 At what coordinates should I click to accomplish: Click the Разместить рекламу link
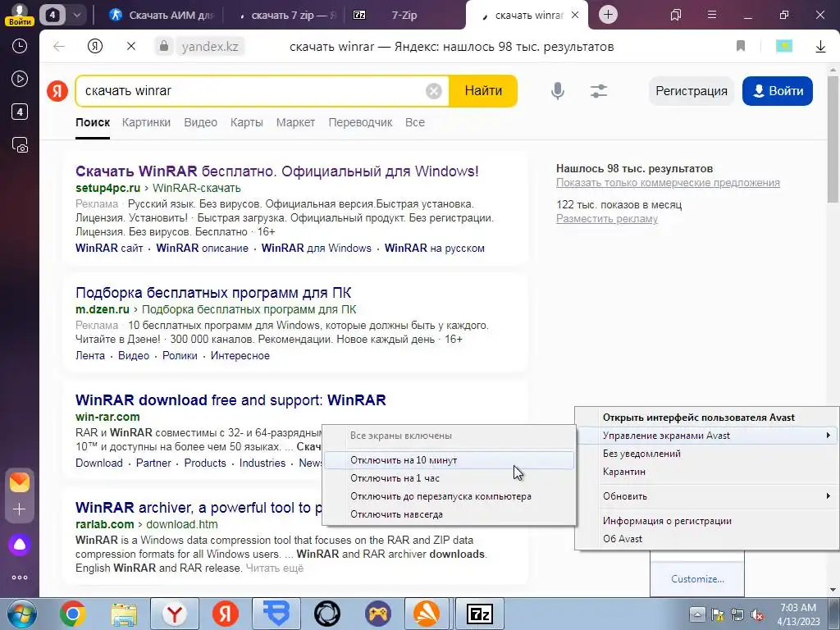tap(607, 218)
